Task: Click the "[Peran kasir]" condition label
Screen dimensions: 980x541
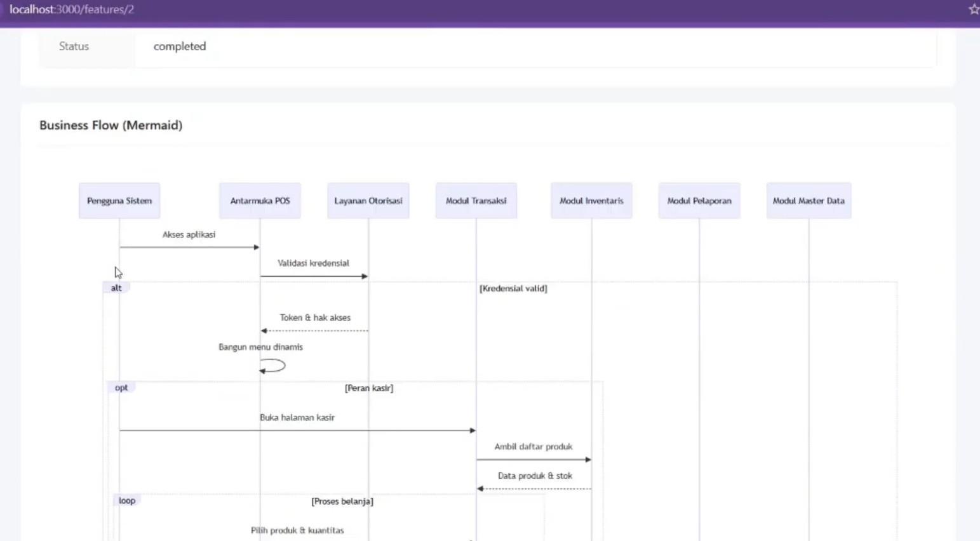Action: (x=369, y=388)
